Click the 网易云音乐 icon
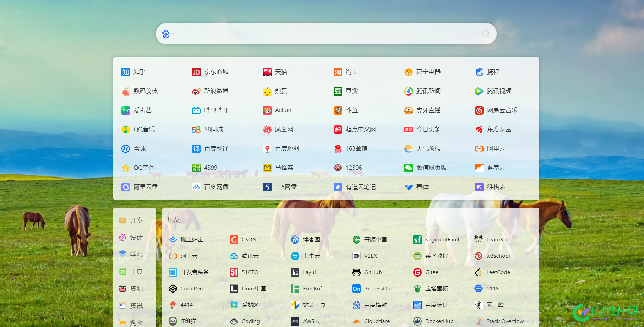 pyautogui.click(x=479, y=110)
